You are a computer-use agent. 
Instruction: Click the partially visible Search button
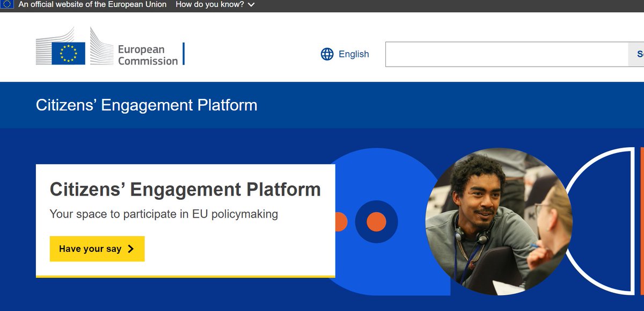click(x=636, y=54)
